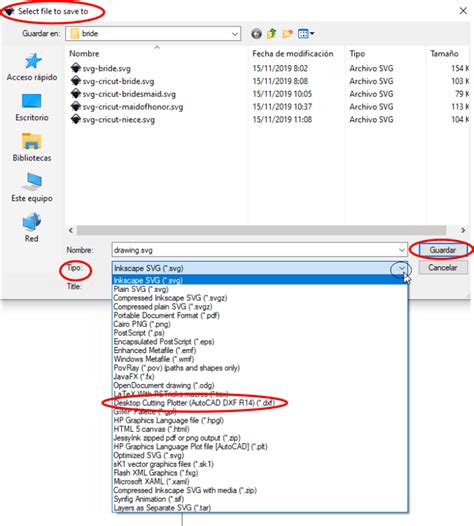Open Bibliotecas in the sidebar
474x526 pixels.
point(32,148)
